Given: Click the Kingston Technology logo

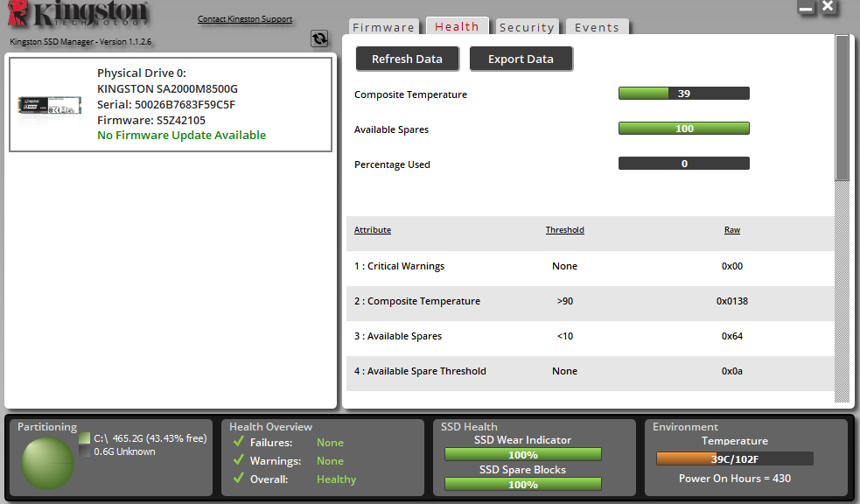Looking at the screenshot, I should coord(78,14).
